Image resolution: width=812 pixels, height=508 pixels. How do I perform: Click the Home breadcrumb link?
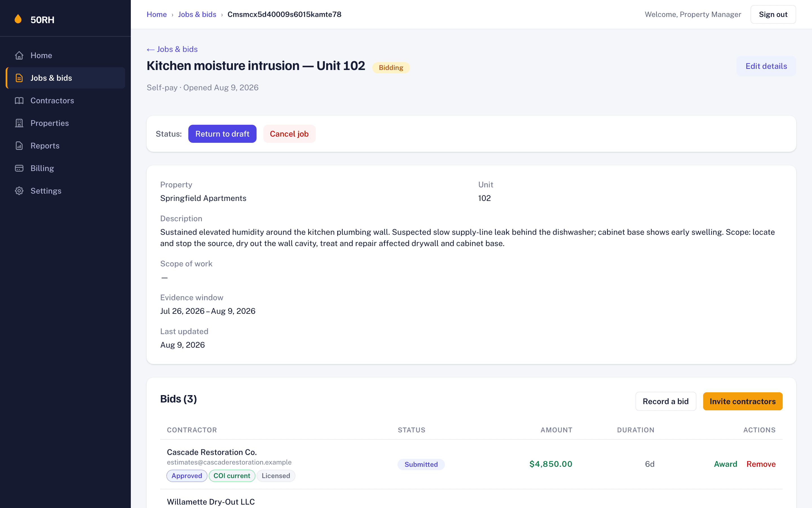click(157, 14)
